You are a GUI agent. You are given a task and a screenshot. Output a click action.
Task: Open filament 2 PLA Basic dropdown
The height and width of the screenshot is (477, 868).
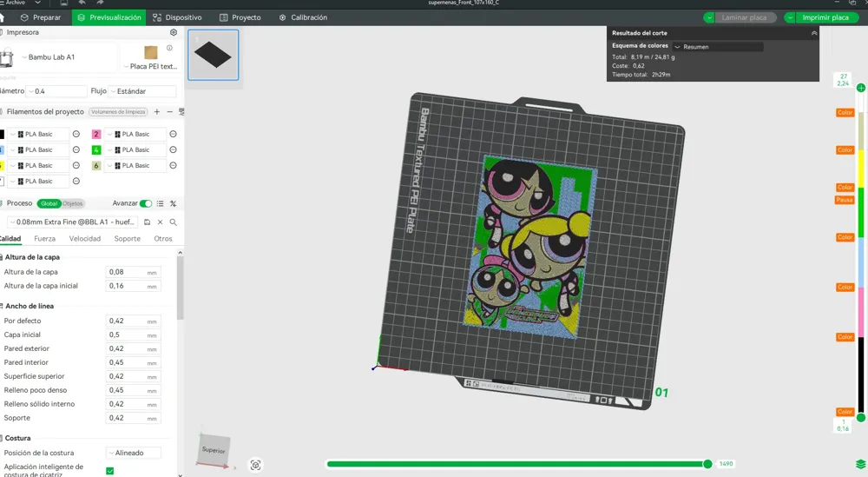(x=135, y=134)
